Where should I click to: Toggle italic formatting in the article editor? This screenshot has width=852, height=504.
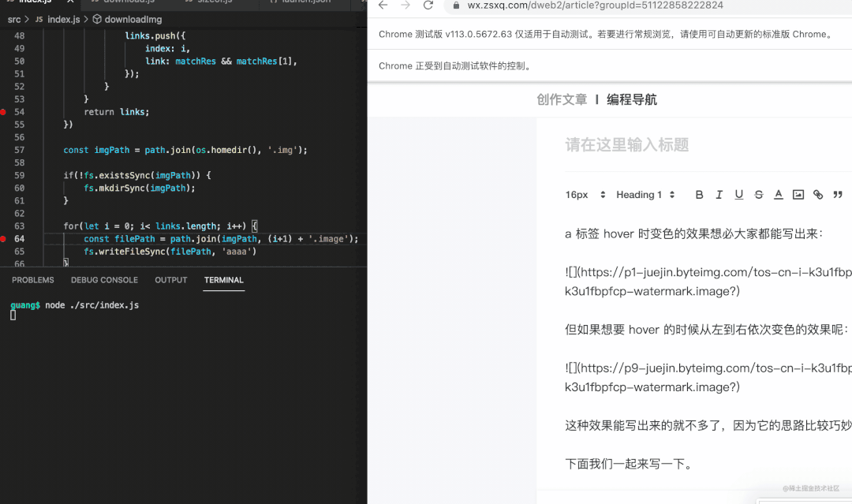719,195
